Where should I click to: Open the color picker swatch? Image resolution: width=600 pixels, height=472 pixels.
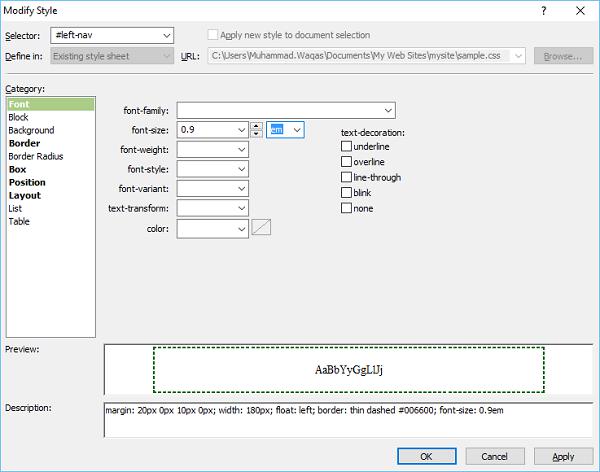pos(262,229)
